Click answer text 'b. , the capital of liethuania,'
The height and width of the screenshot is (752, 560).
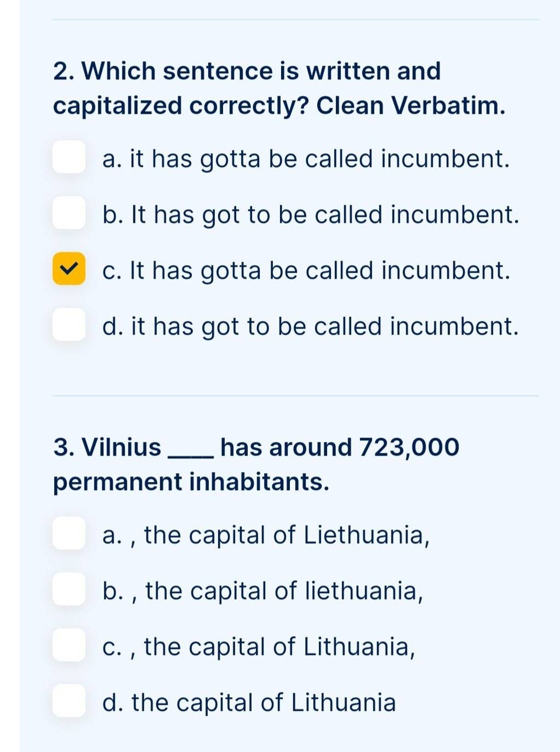(263, 591)
